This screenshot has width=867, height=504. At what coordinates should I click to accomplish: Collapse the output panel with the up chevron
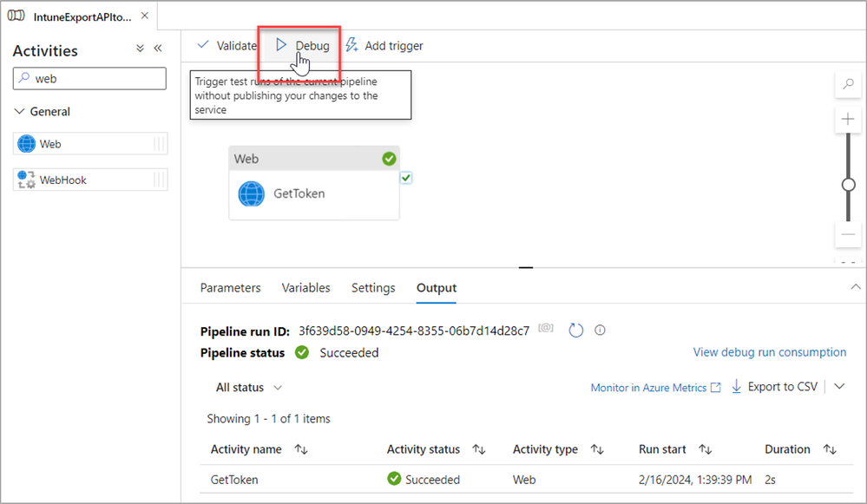[856, 287]
